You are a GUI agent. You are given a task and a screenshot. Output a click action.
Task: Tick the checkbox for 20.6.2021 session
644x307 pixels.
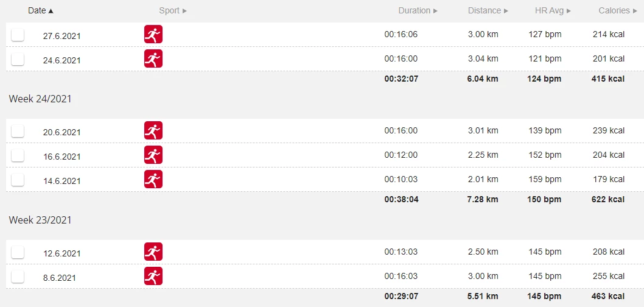tap(18, 132)
